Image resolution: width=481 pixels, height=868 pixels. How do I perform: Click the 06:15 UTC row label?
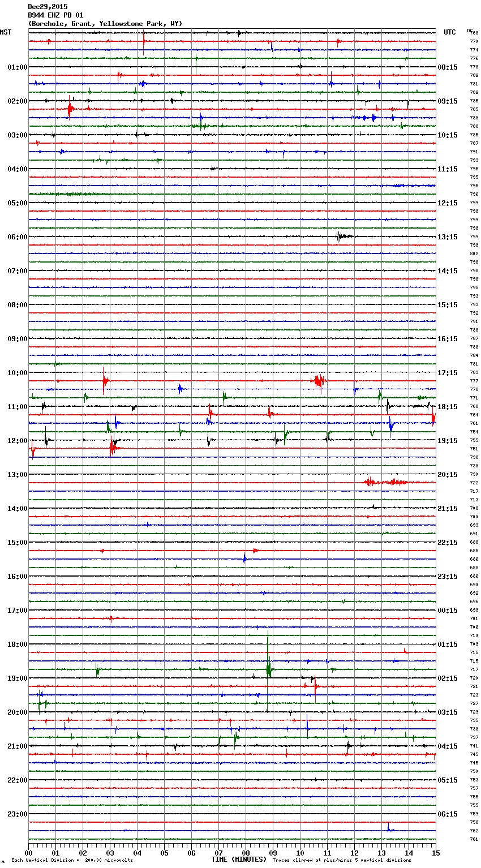(x=448, y=814)
